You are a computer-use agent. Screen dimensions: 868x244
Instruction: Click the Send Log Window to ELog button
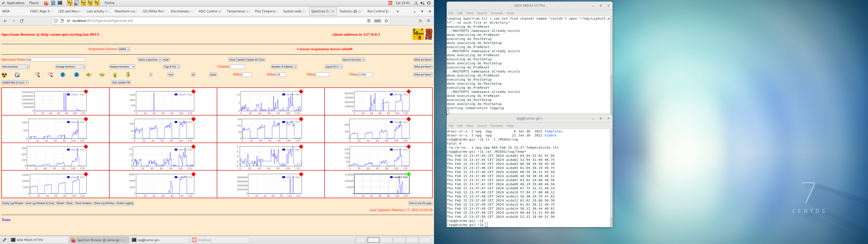coord(39,203)
